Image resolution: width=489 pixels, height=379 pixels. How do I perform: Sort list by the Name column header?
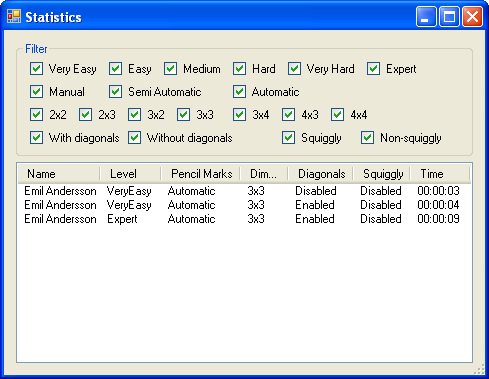[x=59, y=174]
